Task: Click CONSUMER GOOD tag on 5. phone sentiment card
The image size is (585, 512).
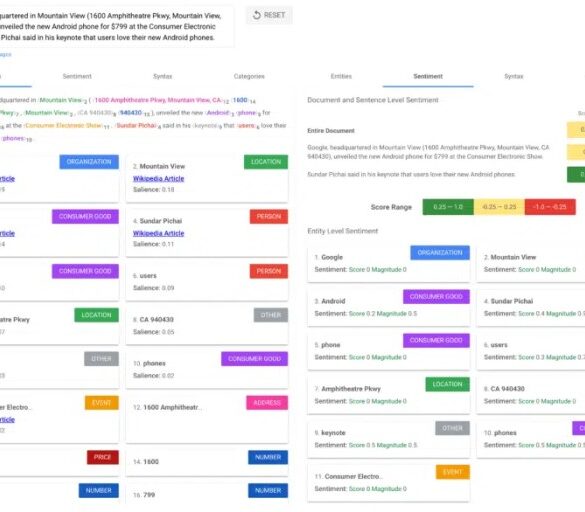Action: [x=436, y=340]
